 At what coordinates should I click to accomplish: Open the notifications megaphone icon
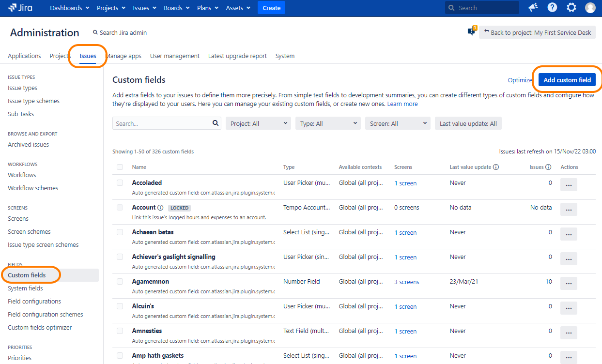(533, 8)
